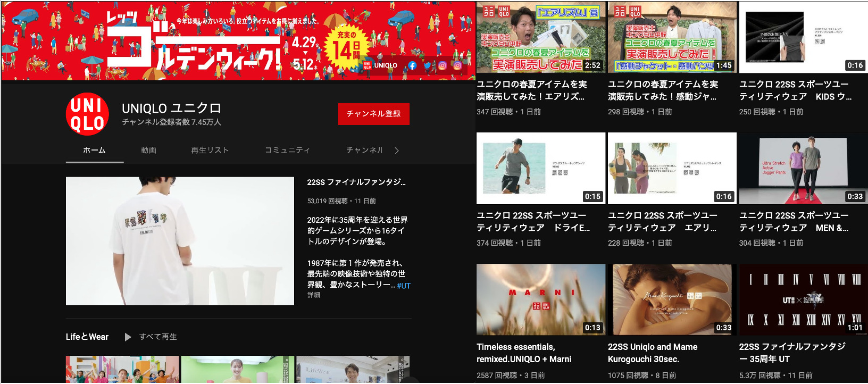
Task: Open the Mame Kurogouchi video thumbnail
Action: pos(672,299)
